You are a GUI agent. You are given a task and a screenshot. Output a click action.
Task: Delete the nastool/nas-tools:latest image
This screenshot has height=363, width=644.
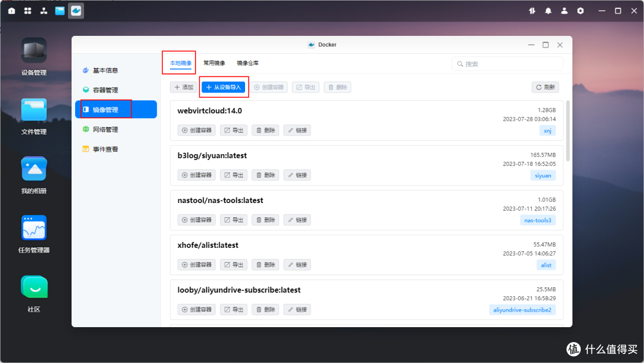pos(265,220)
